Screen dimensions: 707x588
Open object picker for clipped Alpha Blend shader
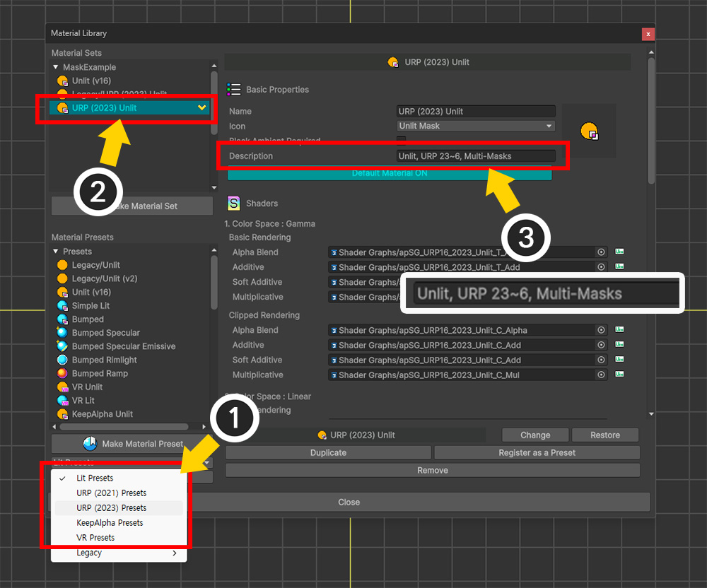601,330
